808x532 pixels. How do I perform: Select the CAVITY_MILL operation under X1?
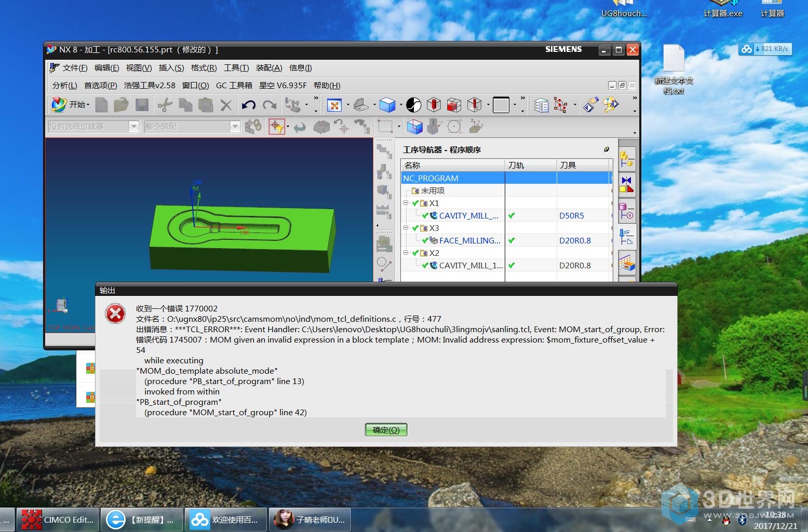pyautogui.click(x=468, y=215)
